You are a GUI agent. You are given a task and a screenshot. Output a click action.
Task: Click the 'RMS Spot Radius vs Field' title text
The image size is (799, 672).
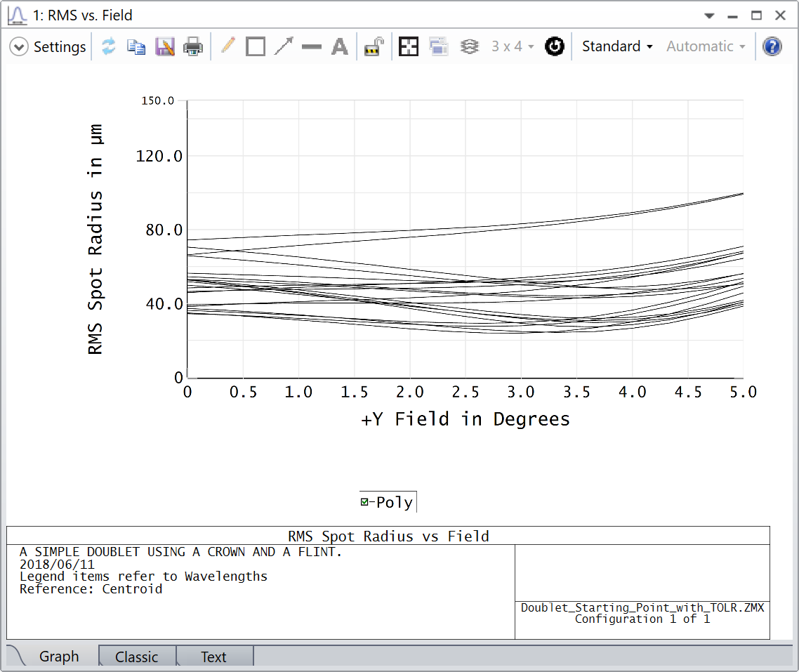pos(388,536)
